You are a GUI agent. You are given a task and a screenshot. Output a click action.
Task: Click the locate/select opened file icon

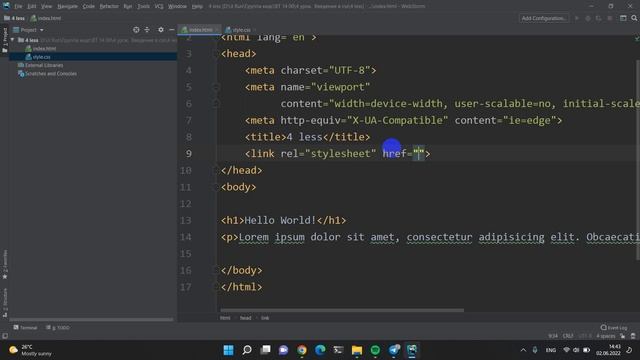pos(136,30)
